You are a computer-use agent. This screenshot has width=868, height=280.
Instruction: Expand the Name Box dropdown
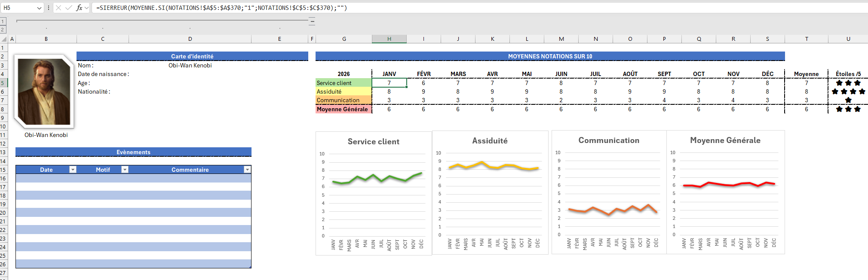tap(39, 8)
